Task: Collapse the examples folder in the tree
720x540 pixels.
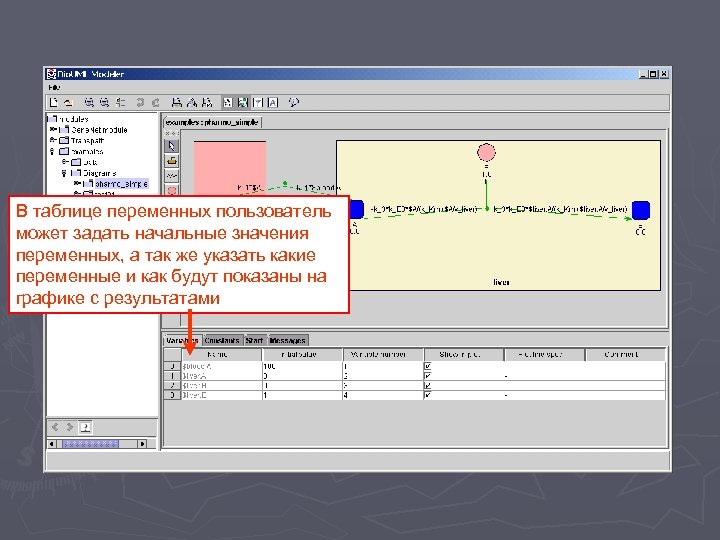Action: click(52, 151)
